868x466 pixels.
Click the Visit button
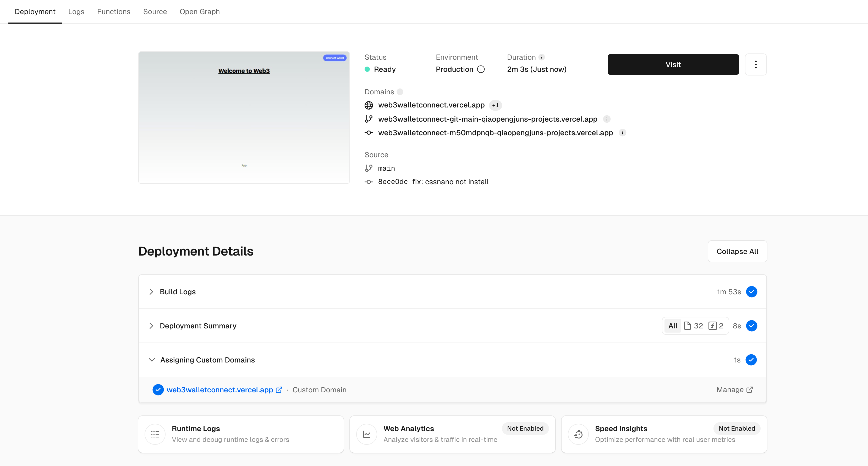point(673,64)
